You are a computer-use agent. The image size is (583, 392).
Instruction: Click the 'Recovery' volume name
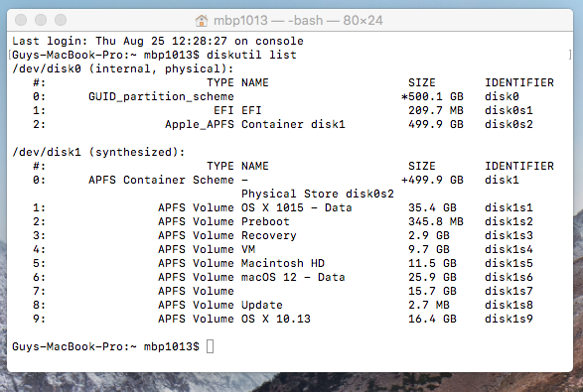coord(269,235)
